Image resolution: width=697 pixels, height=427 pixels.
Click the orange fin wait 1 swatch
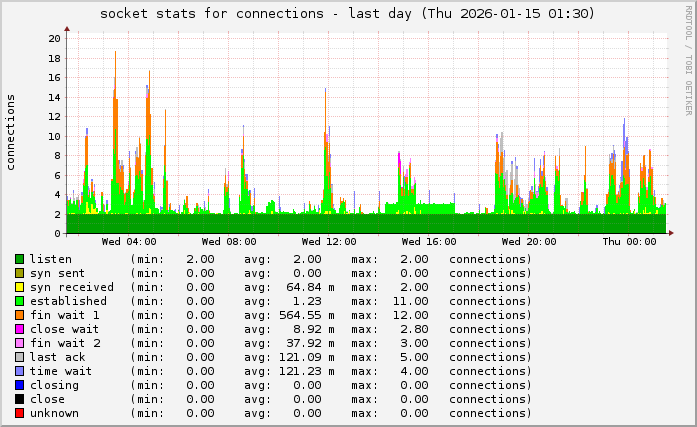click(19, 315)
